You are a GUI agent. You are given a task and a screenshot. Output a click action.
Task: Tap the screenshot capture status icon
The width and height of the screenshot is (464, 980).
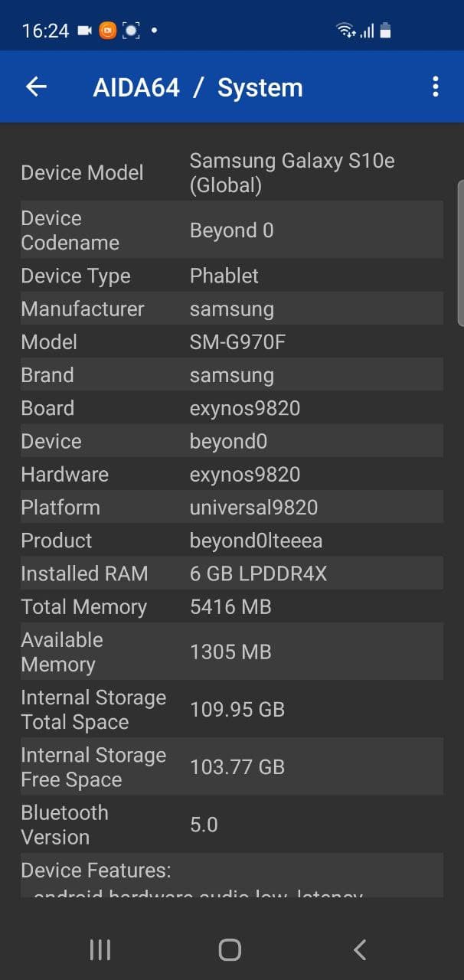click(132, 31)
